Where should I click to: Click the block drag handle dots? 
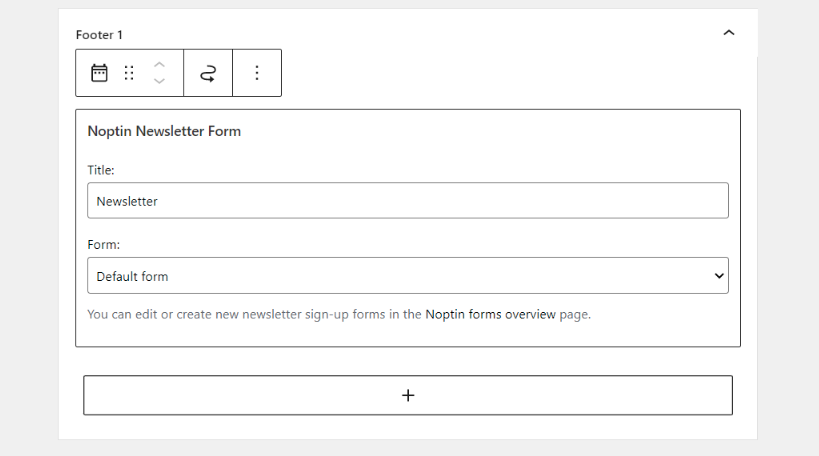tap(129, 73)
